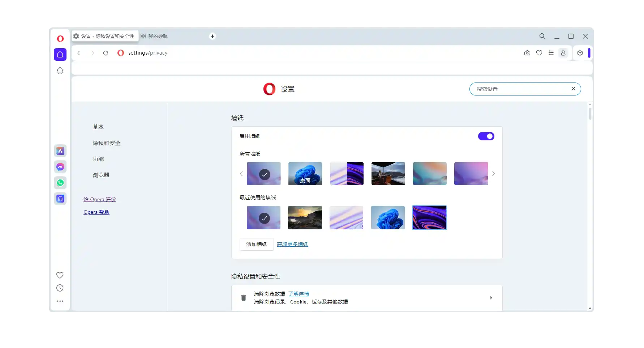Click the 添加墙纸 button
Image resolution: width=644 pixels, height=348 pixels.
coord(257,245)
